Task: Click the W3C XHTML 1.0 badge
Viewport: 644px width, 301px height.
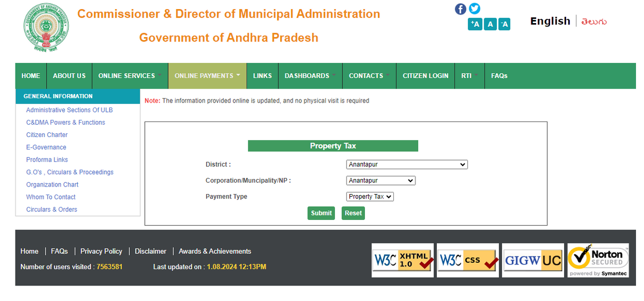Action: click(x=402, y=261)
